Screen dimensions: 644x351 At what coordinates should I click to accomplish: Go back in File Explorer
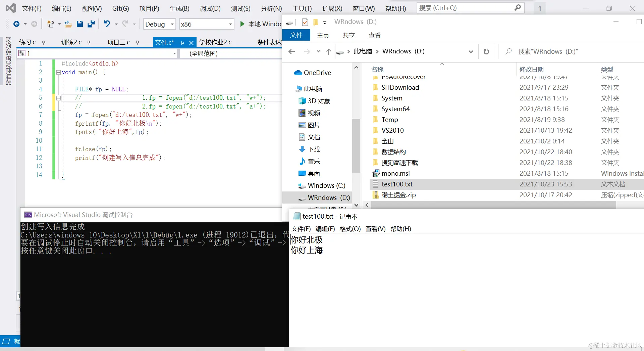pyautogui.click(x=292, y=51)
